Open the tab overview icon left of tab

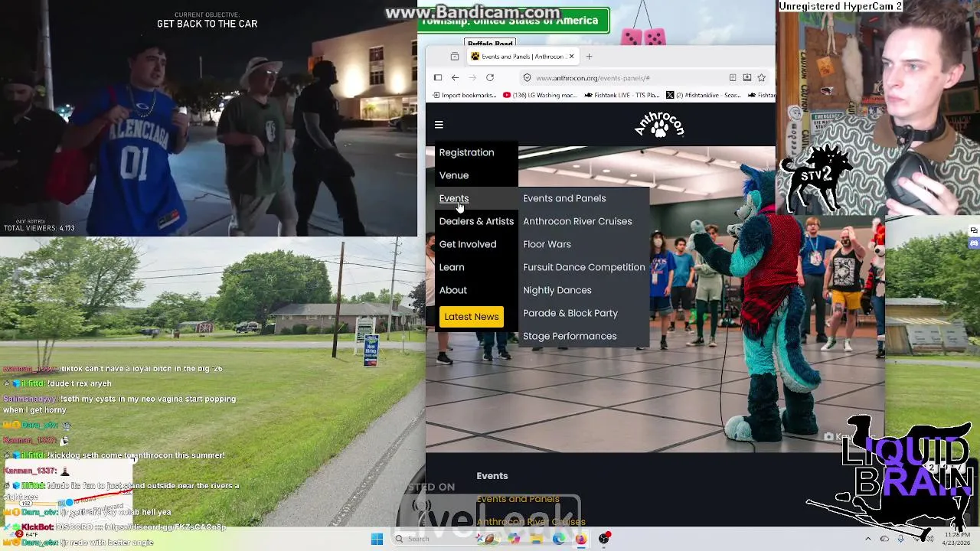pyautogui.click(x=455, y=57)
